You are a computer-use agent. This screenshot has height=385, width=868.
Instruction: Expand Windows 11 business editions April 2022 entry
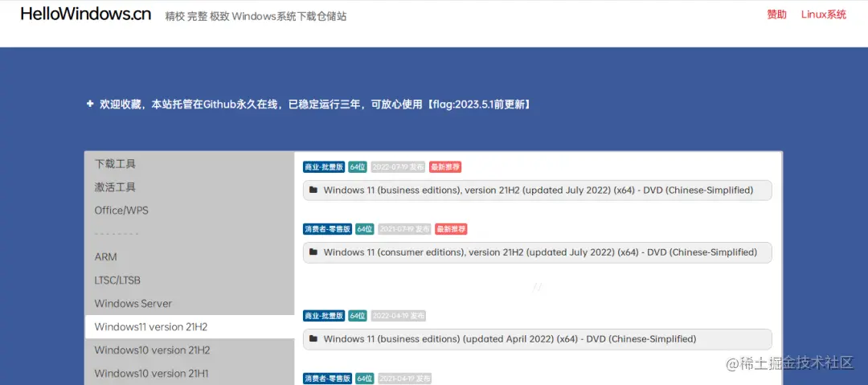click(x=538, y=339)
